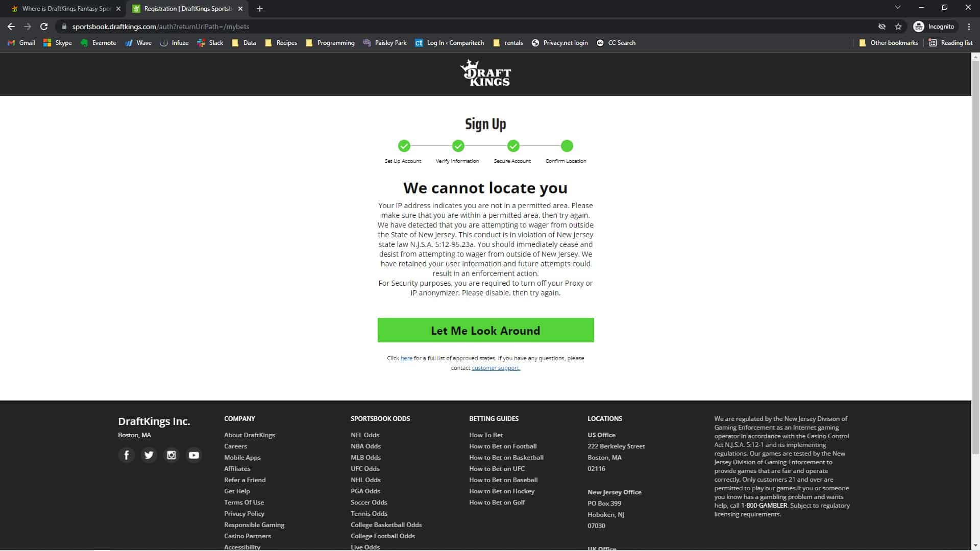980x551 pixels.
Task: View UFC Odds footer link
Action: 365,469
